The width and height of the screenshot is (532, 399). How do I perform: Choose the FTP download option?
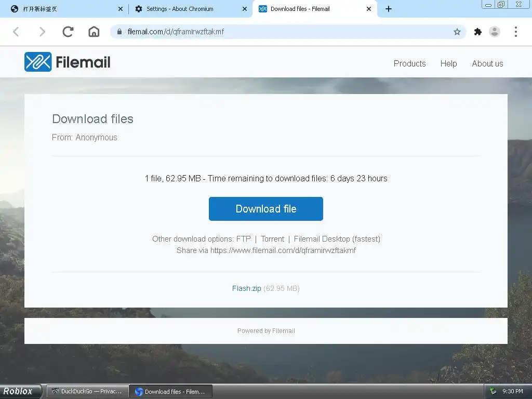[243, 239]
